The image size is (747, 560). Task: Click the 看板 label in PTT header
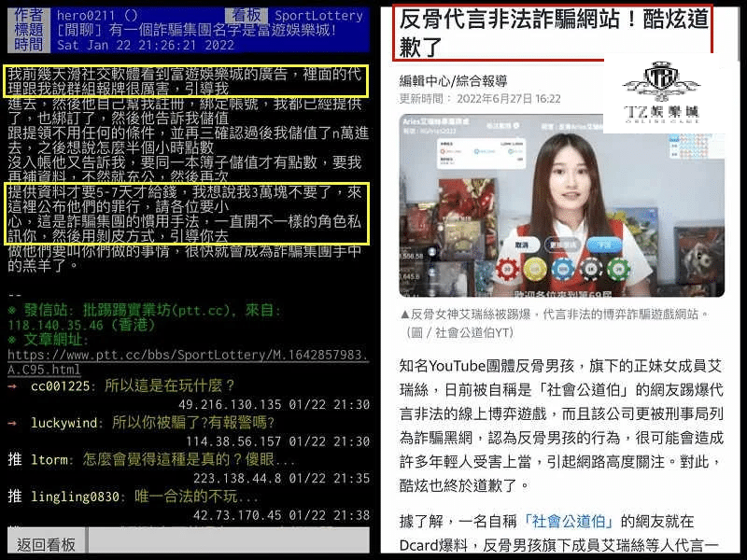247,15
